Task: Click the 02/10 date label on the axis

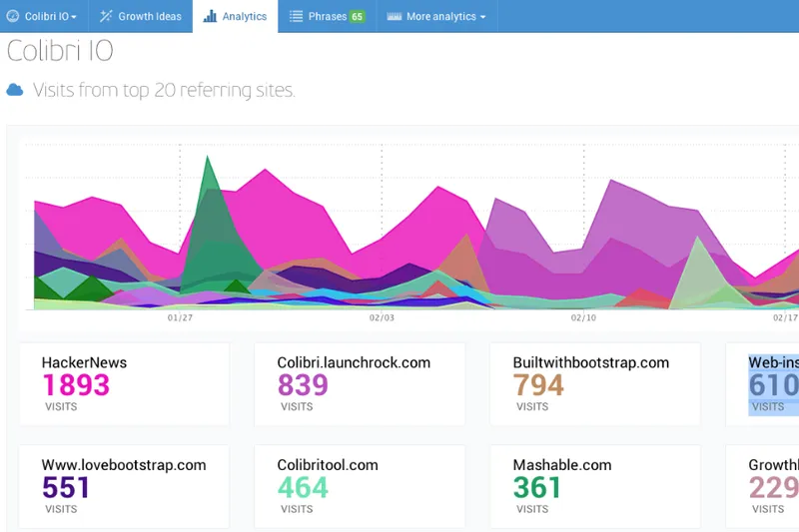Action: point(583,317)
